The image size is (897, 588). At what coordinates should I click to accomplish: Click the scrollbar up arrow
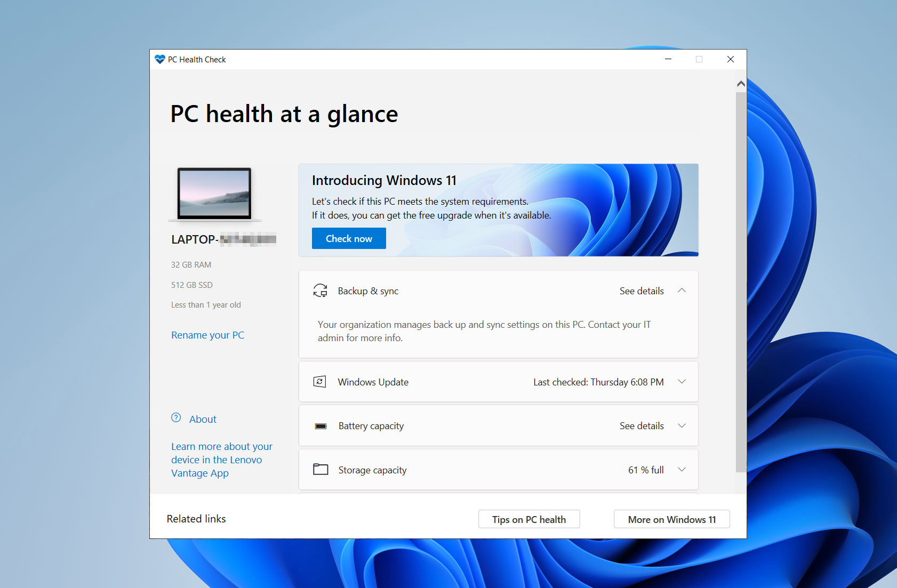[741, 84]
